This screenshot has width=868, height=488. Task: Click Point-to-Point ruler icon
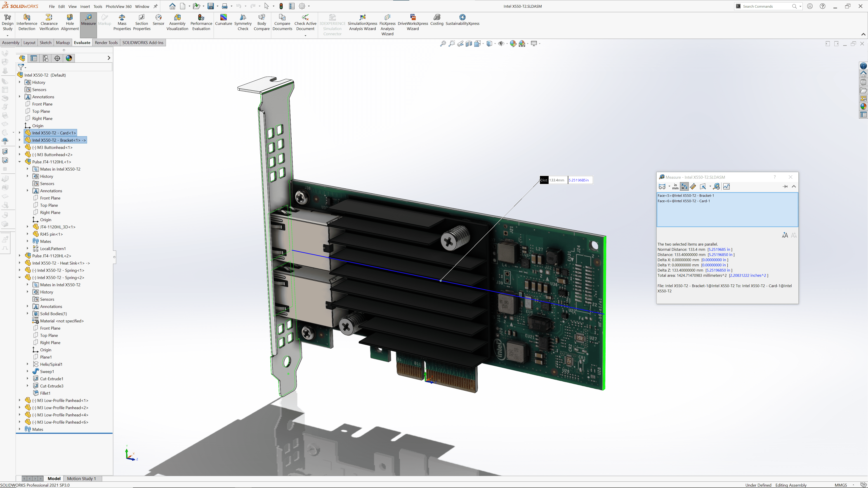tap(693, 187)
